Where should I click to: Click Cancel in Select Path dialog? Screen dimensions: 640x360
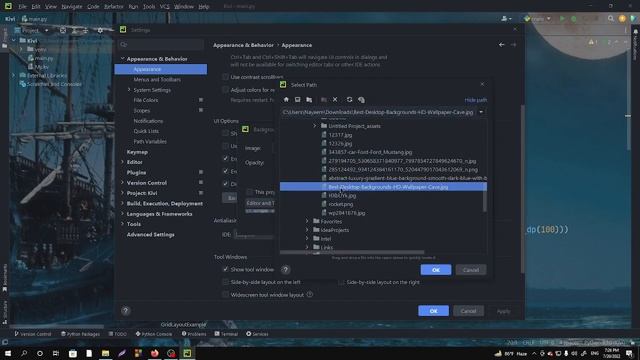471,270
